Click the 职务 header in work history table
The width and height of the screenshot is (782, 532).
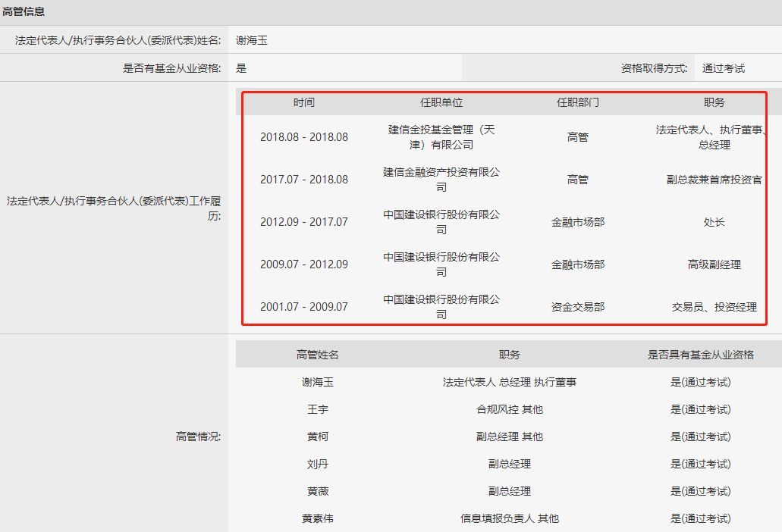tap(714, 102)
